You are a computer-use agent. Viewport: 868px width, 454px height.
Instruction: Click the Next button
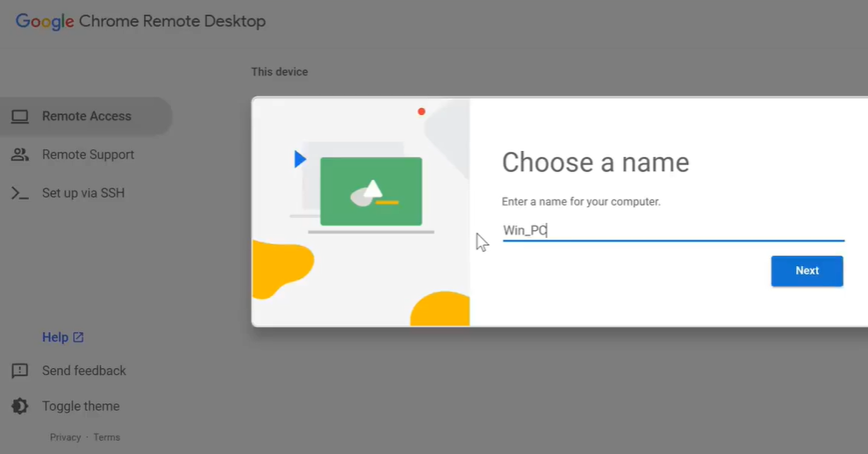coord(807,270)
